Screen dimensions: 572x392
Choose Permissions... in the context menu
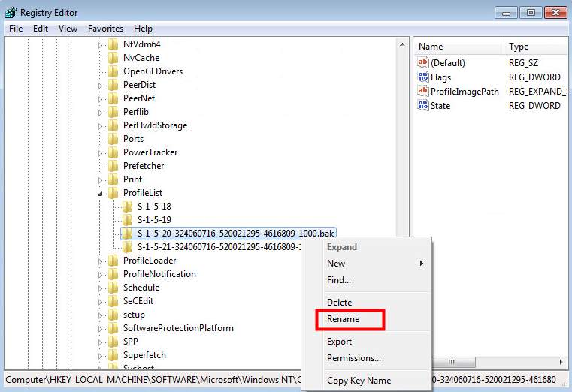pos(367,358)
